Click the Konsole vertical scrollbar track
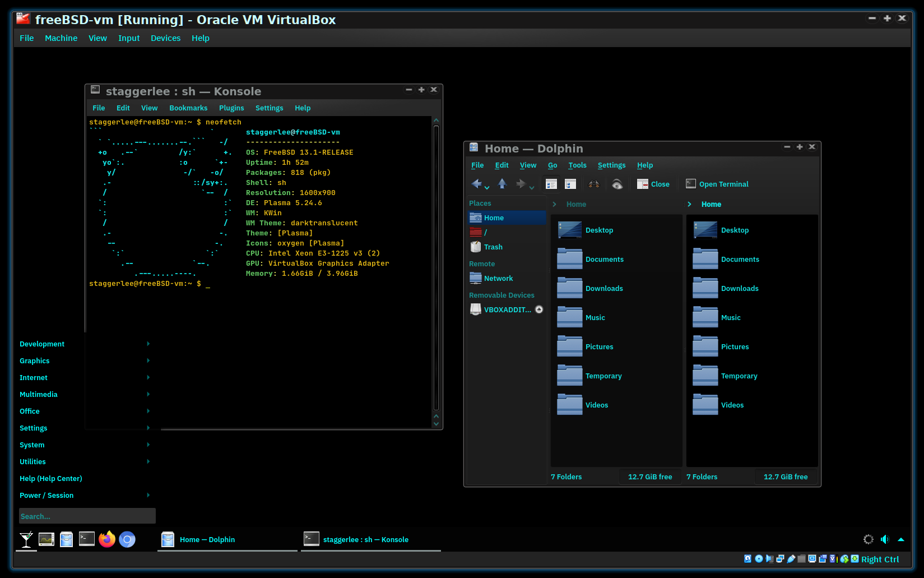Viewport: 924px width, 578px height. [x=436, y=269]
